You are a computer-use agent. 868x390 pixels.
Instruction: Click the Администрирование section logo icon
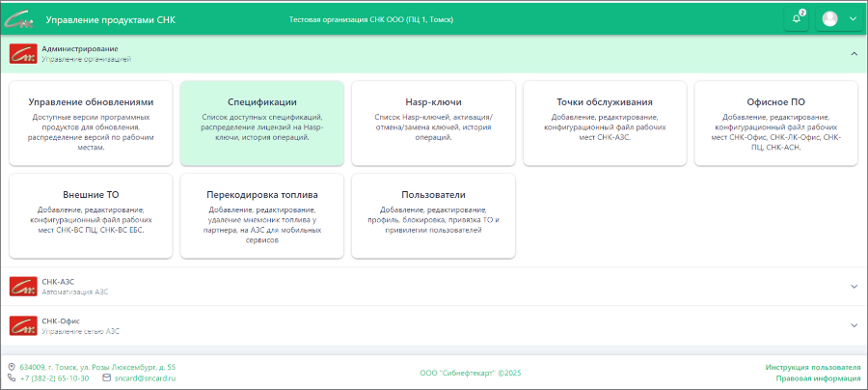coord(22,53)
